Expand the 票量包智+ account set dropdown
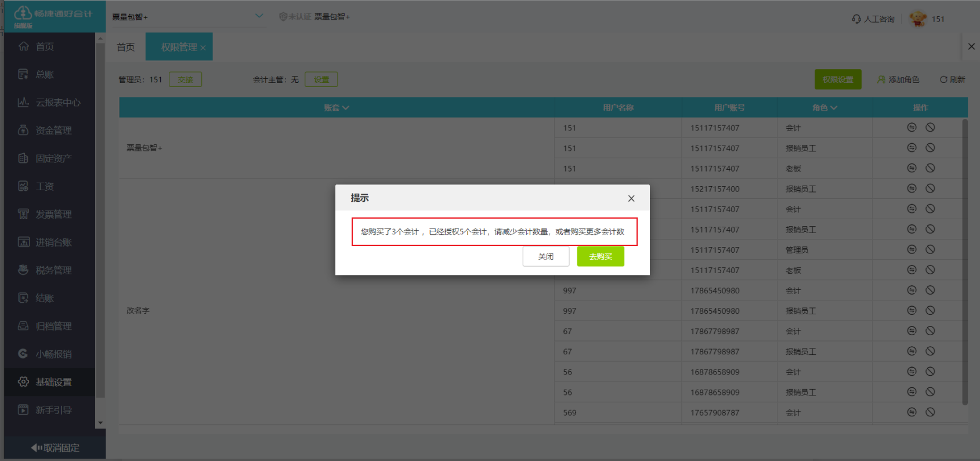The image size is (980, 461). click(x=259, y=16)
